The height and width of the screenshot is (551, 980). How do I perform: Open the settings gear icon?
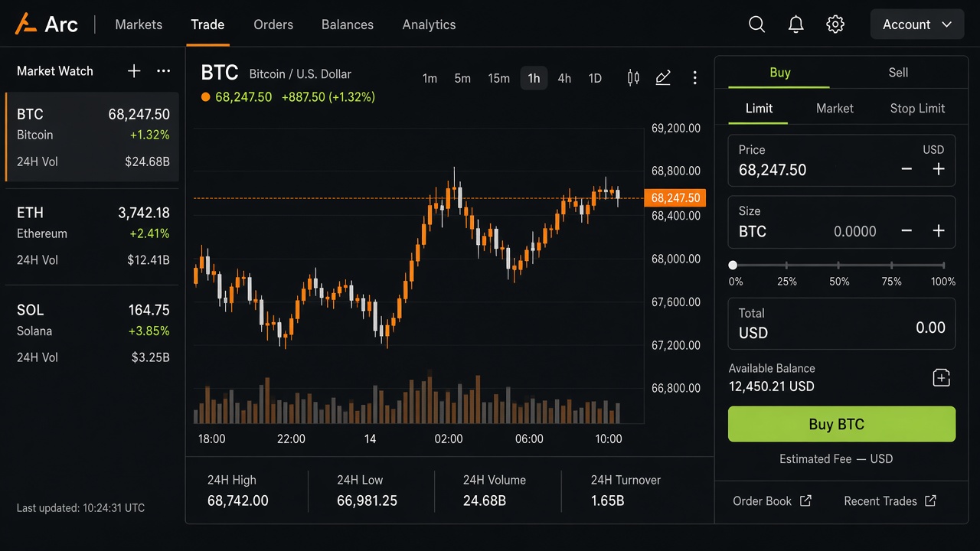coord(835,24)
